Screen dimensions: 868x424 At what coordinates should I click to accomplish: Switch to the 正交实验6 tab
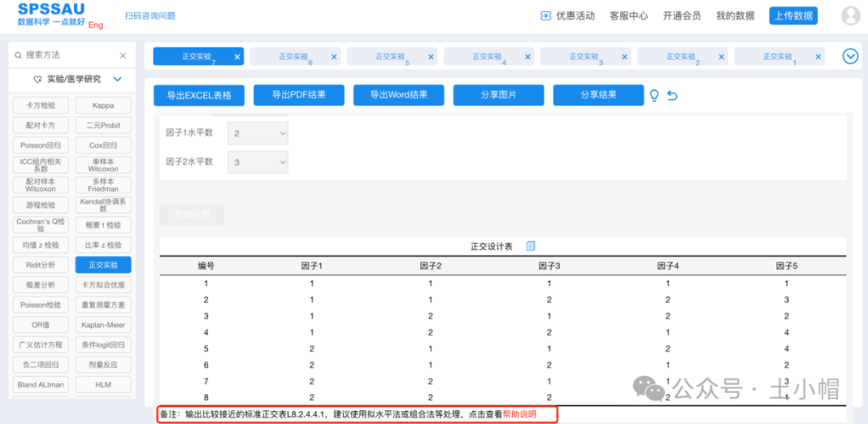click(295, 56)
